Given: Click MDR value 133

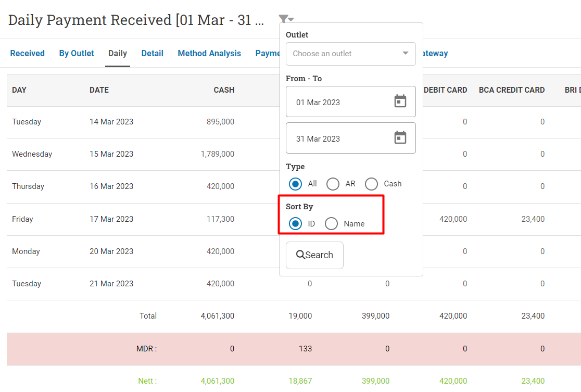Looking at the screenshot, I should [x=305, y=349].
